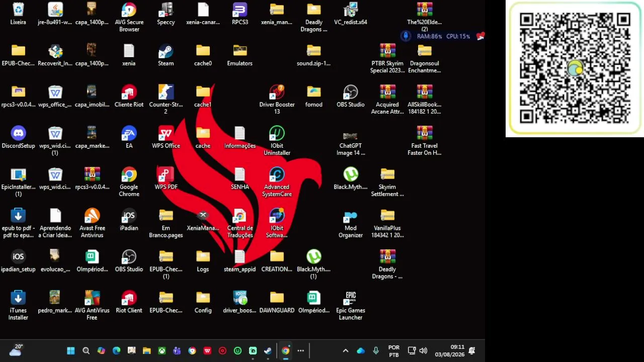Open the WPS PDF shortcut
The height and width of the screenshot is (362, 644).
(x=166, y=179)
